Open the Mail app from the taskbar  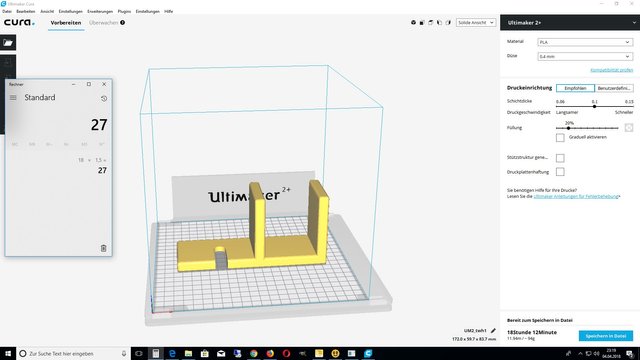pos(221,353)
